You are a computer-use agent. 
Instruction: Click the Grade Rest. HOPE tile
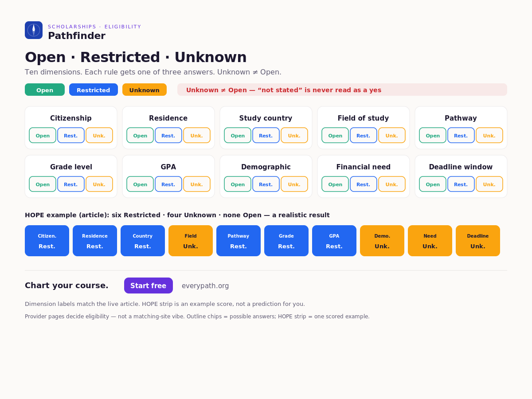[286, 241]
